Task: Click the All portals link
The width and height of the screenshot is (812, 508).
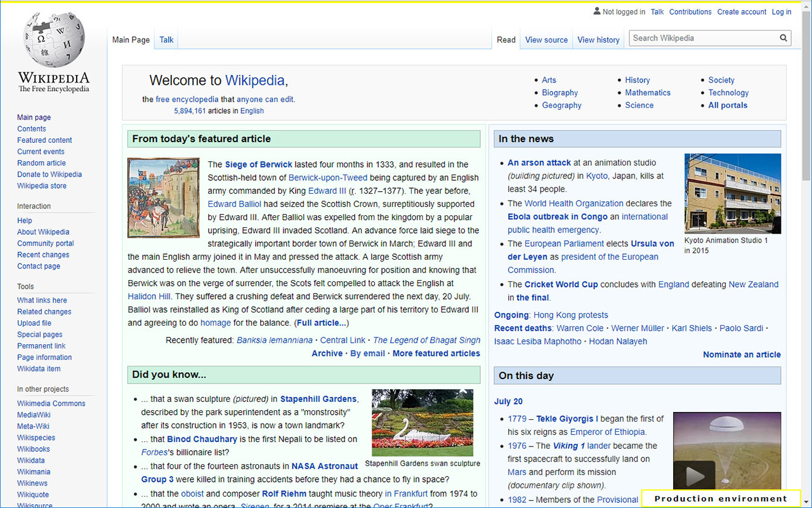Action: pos(728,105)
